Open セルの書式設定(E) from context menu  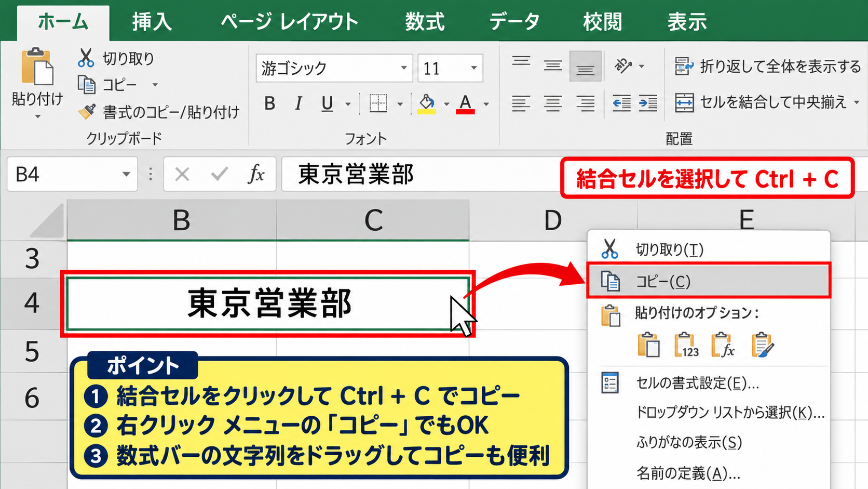click(x=709, y=383)
